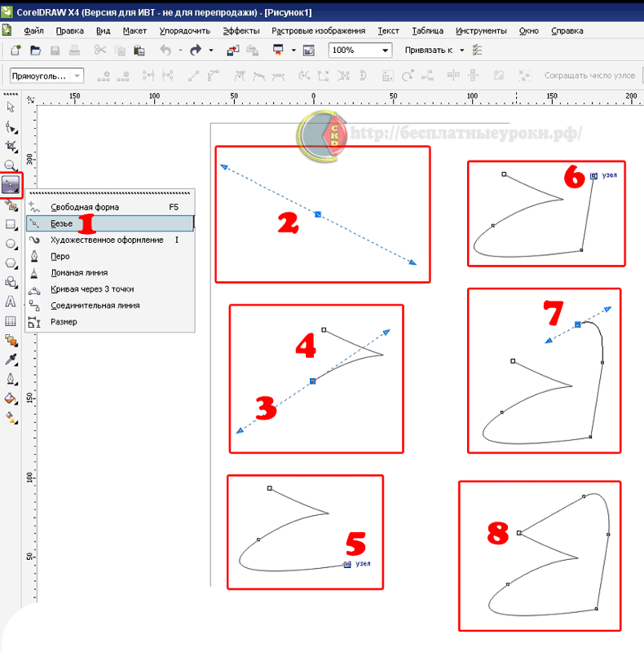
Task: Open the Окно menu
Action: (529, 31)
